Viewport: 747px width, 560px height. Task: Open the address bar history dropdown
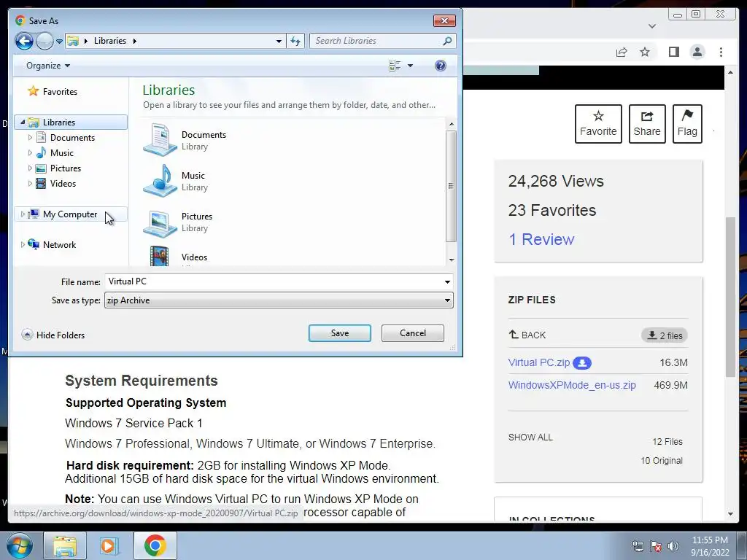pos(279,42)
